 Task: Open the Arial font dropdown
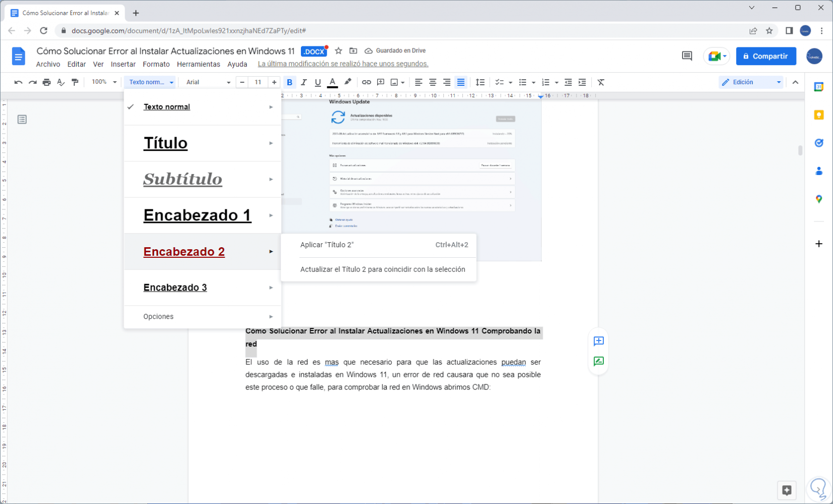207,82
